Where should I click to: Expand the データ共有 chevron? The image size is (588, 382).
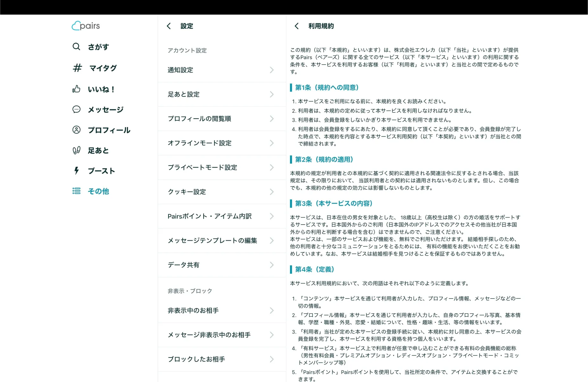tap(272, 265)
